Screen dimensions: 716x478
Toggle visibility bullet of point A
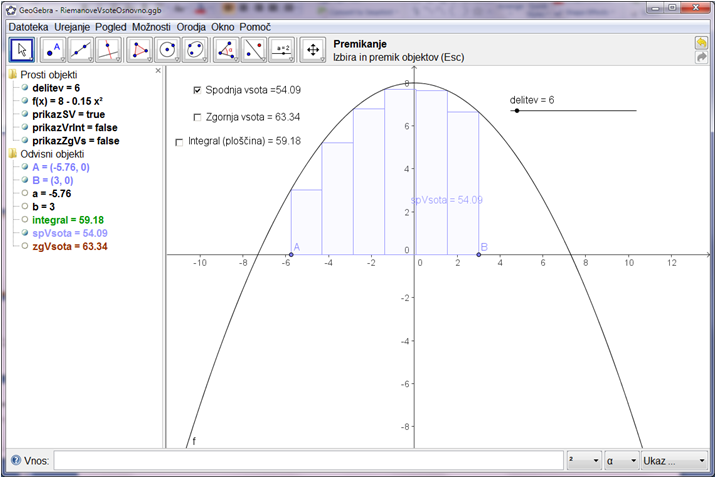pos(25,167)
